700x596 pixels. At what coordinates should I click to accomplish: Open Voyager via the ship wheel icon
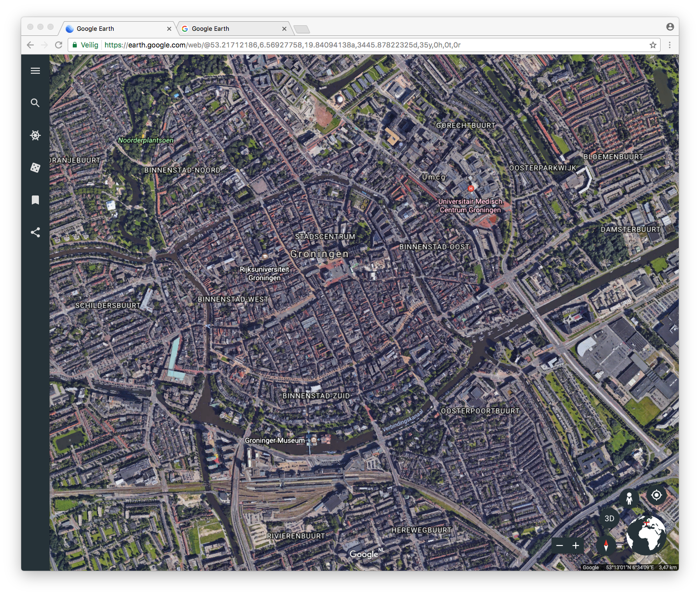pos(35,135)
